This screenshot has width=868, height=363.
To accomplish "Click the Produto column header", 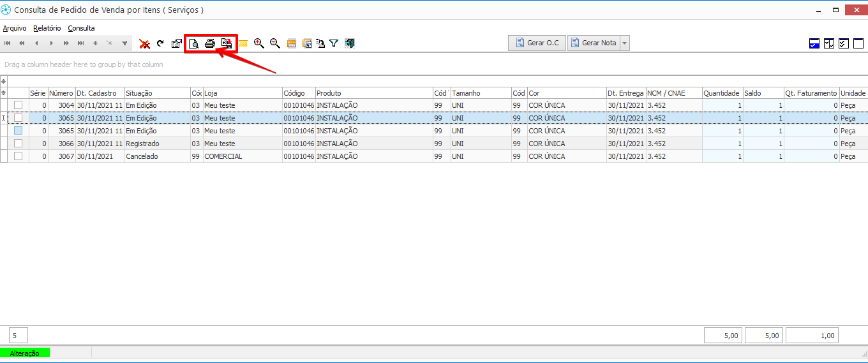I will [373, 93].
